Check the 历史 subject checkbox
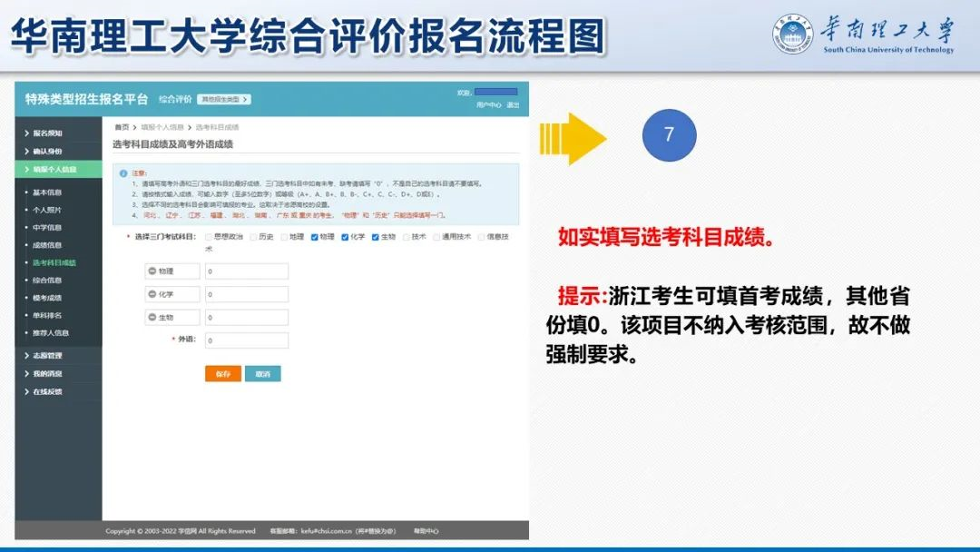Screen dimensions: 980x552 (253, 237)
